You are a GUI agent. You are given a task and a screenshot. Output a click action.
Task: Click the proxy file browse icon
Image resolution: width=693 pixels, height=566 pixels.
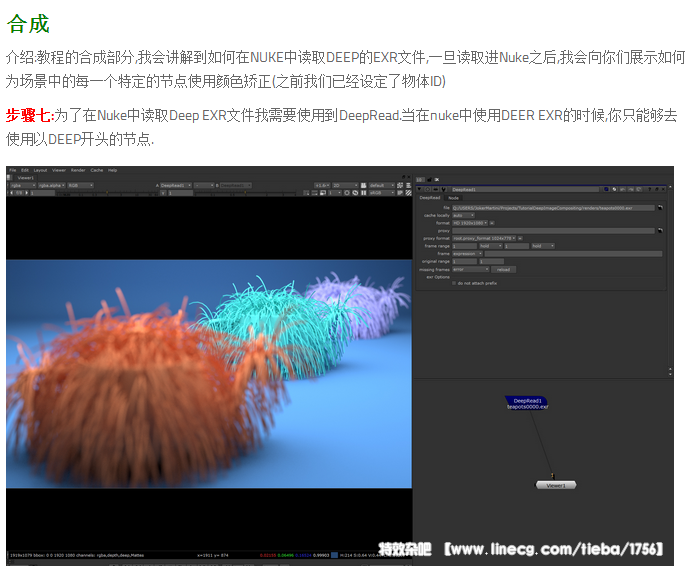660,230
